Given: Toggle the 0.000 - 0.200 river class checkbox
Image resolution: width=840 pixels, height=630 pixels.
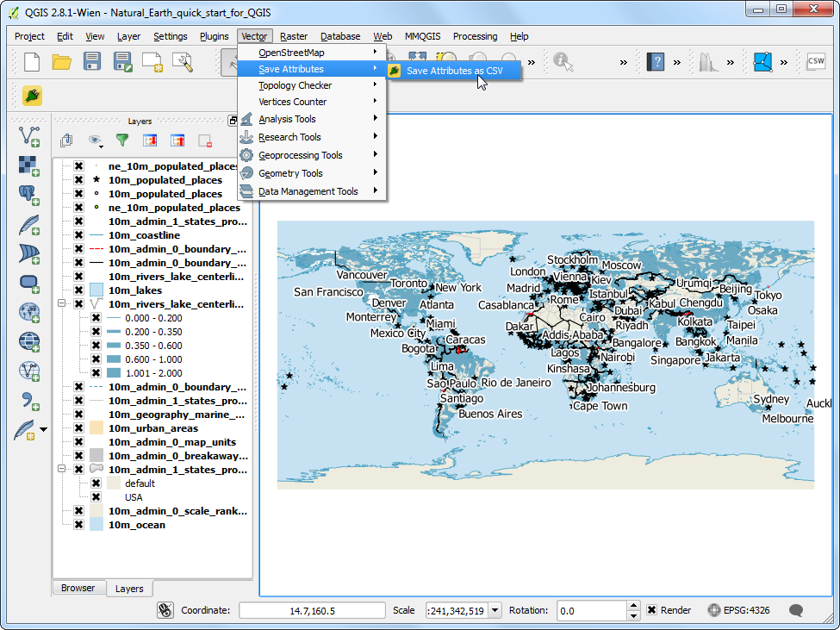Looking at the screenshot, I should pos(96,318).
